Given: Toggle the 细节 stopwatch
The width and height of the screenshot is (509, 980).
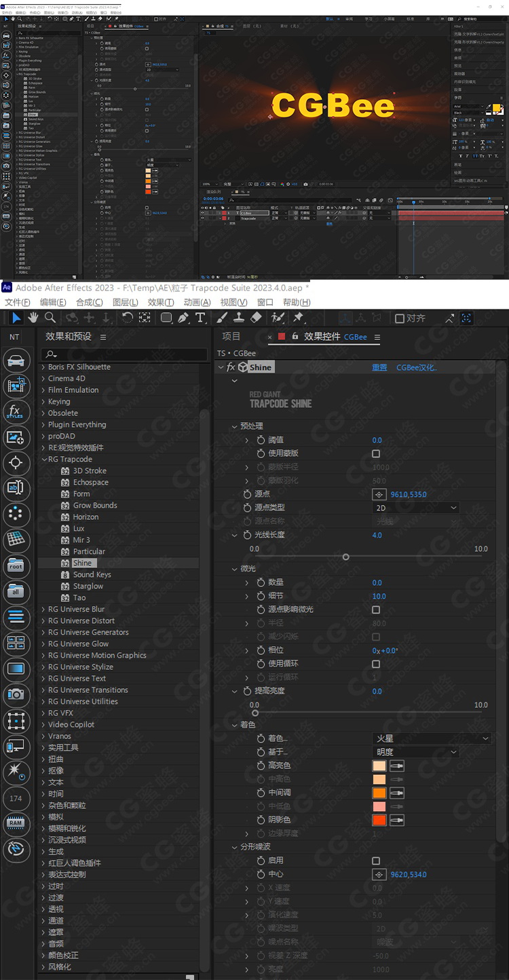Looking at the screenshot, I should click(261, 597).
